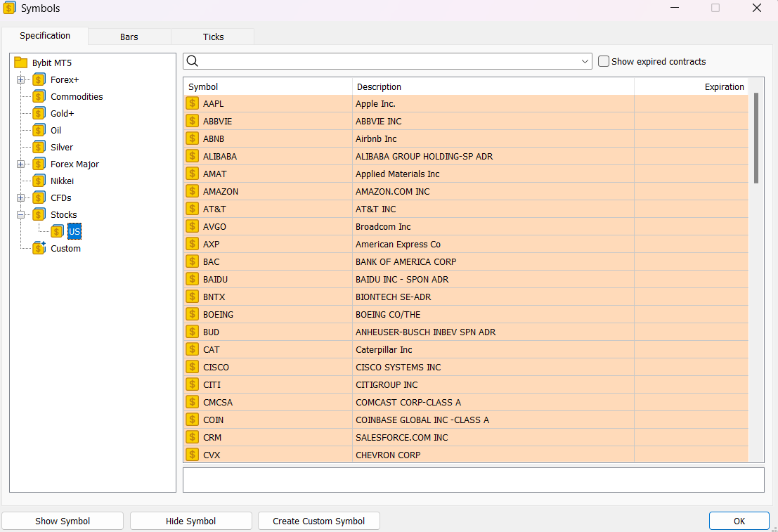The width and height of the screenshot is (778, 532).
Task: Click description 'CHEVRON CORP'
Action: point(388,455)
